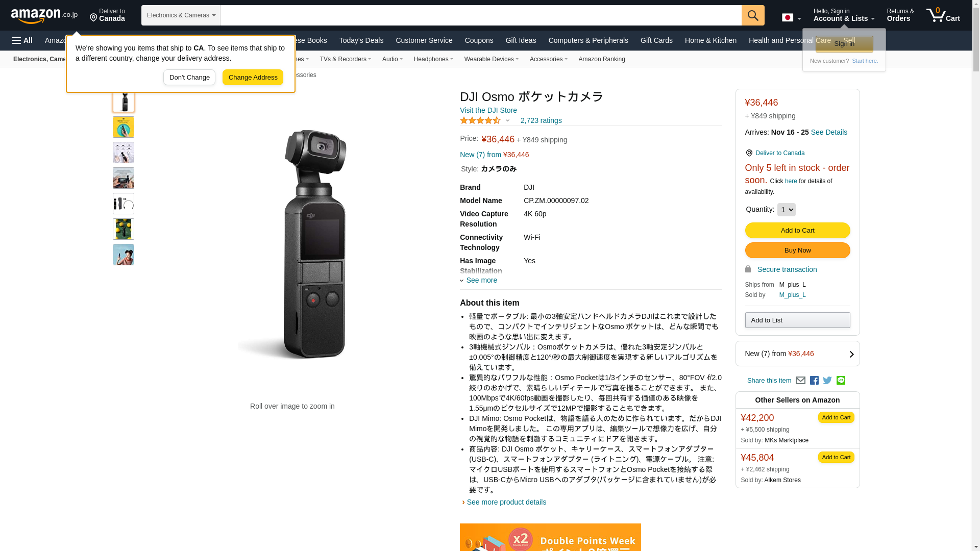Click the Buy Now button

[797, 251]
